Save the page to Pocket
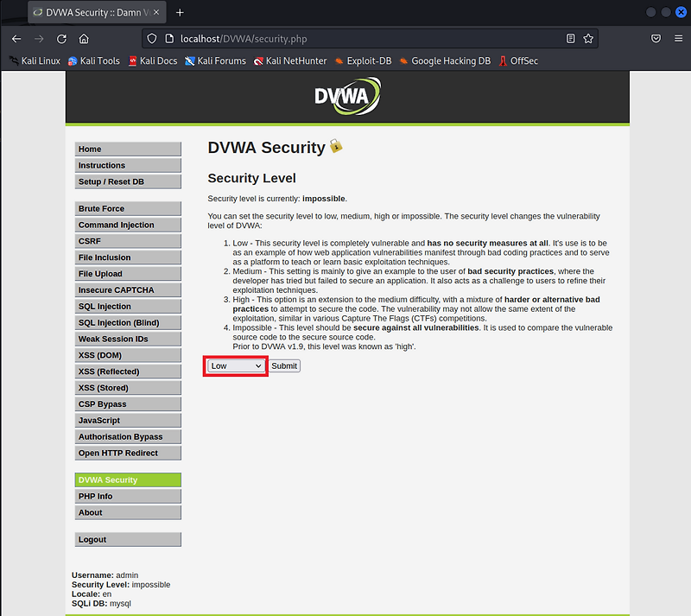 [x=656, y=38]
